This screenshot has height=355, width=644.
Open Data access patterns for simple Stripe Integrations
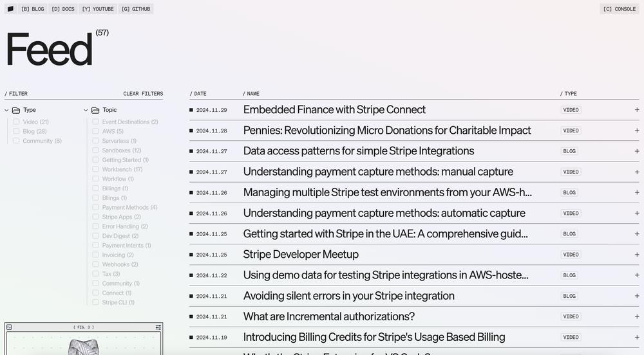(x=359, y=151)
